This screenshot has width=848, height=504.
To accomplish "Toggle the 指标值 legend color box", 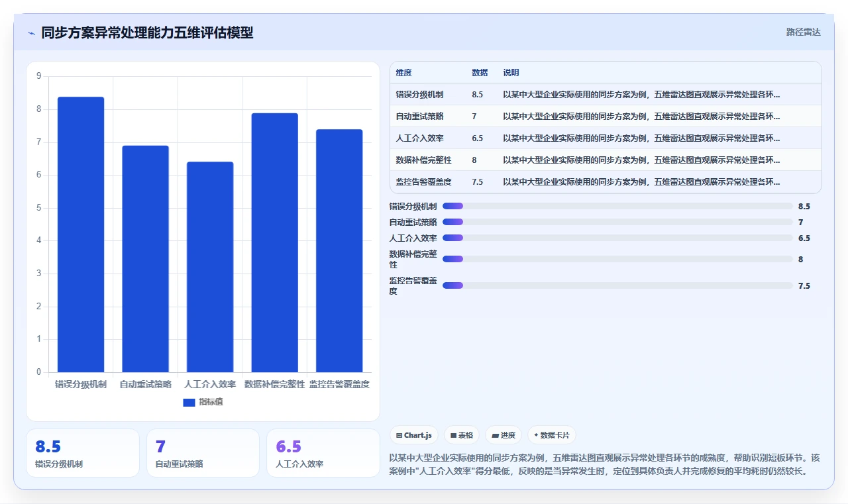I will click(x=189, y=402).
